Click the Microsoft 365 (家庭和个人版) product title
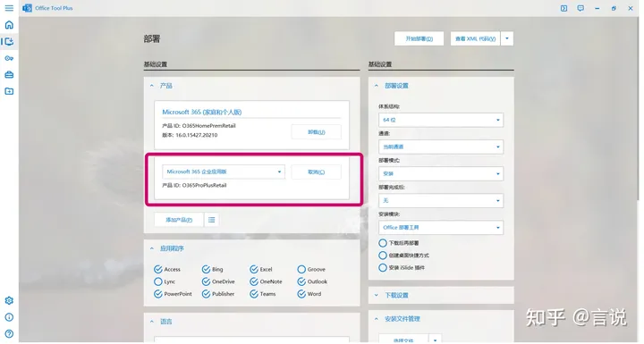Viewport: 644px width, 344px height. coord(201,112)
